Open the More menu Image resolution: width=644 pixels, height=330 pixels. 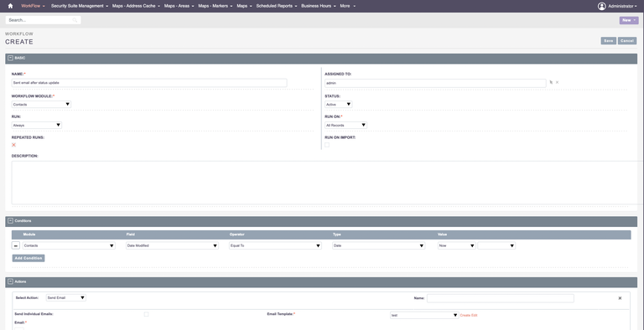click(347, 6)
